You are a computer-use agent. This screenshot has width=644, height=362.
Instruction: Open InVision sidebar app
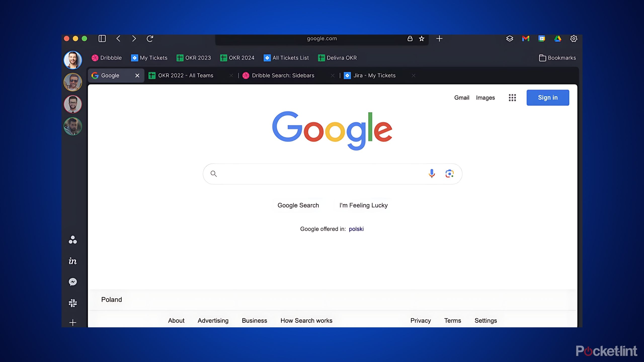tap(72, 260)
